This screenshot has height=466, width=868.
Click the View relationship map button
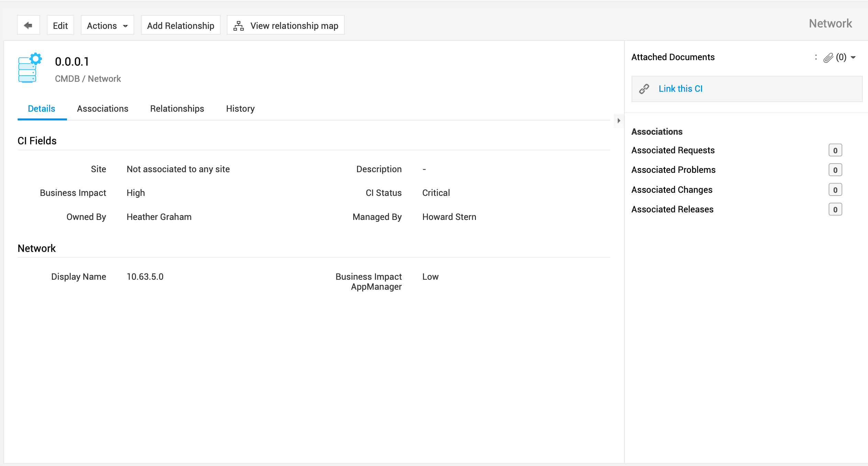[x=286, y=25]
